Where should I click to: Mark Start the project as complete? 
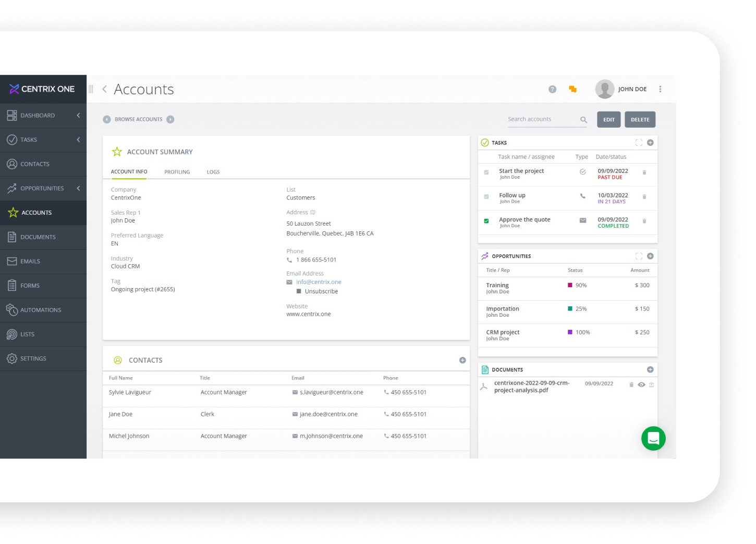pyautogui.click(x=486, y=172)
